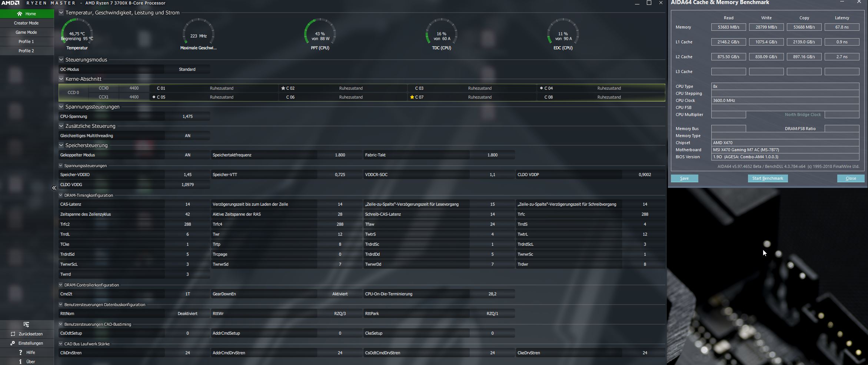The height and width of the screenshot is (365, 868).
Task: Click the dot marker on core C 05
Action: [x=154, y=97]
